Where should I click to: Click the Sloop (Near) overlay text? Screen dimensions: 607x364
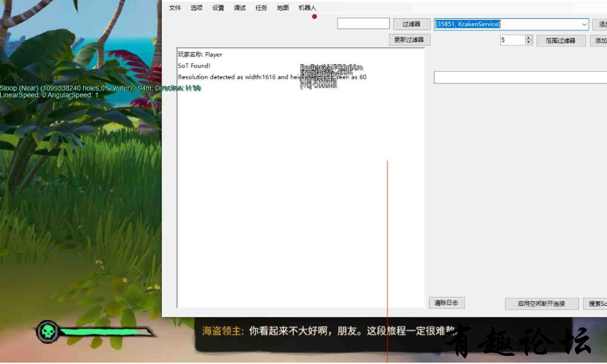100,88
